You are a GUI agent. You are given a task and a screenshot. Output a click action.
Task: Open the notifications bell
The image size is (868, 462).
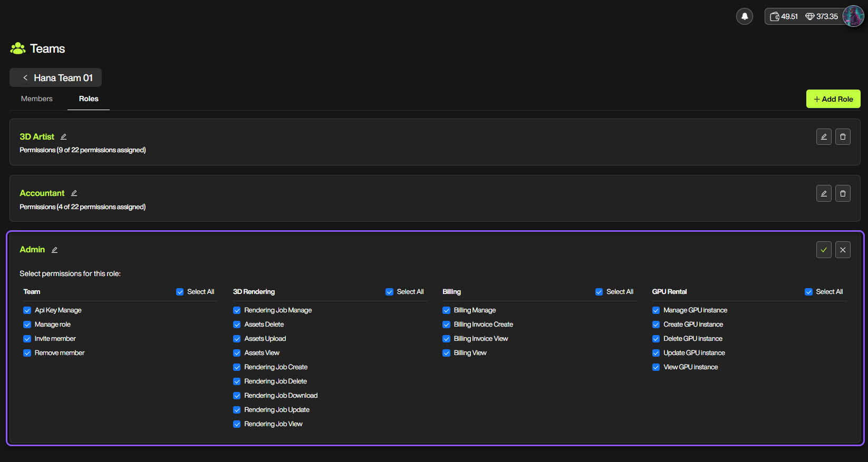pyautogui.click(x=744, y=16)
